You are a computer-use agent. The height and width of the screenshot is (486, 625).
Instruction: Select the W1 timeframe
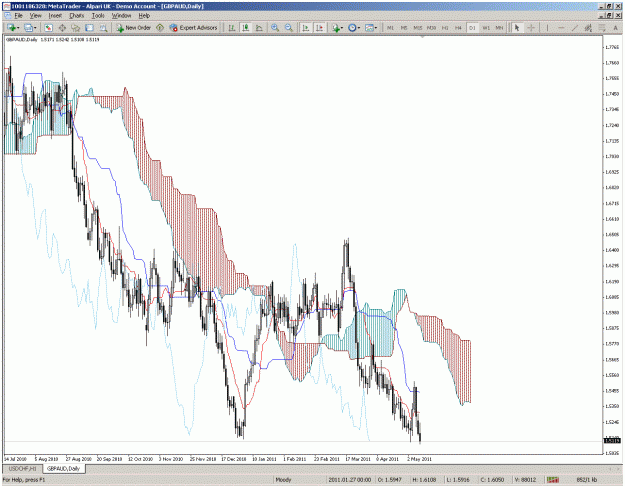click(486, 28)
